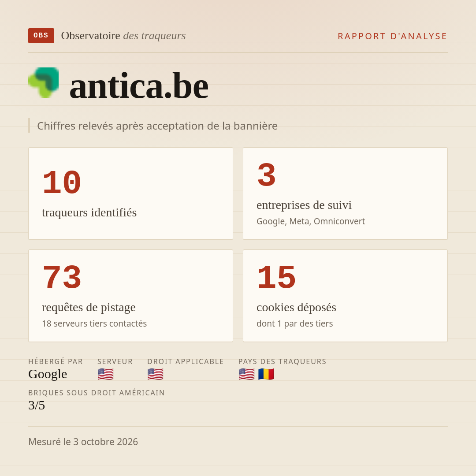Click the 3/5 score value
The height and width of the screenshot is (476, 476).
point(37,405)
